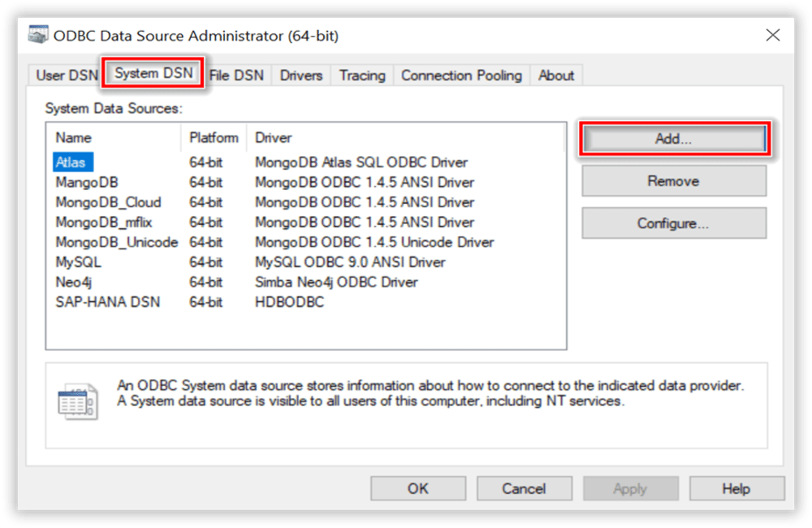Image resolution: width=812 pixels, height=528 pixels.
Task: Show the About tab
Action: point(556,76)
